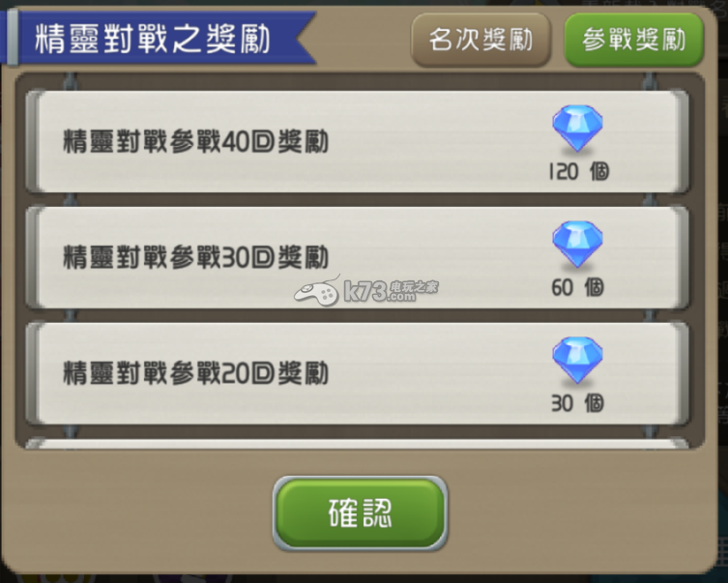Click the k73 gamepad watermark logo
The height and width of the screenshot is (583, 728).
[317, 291]
